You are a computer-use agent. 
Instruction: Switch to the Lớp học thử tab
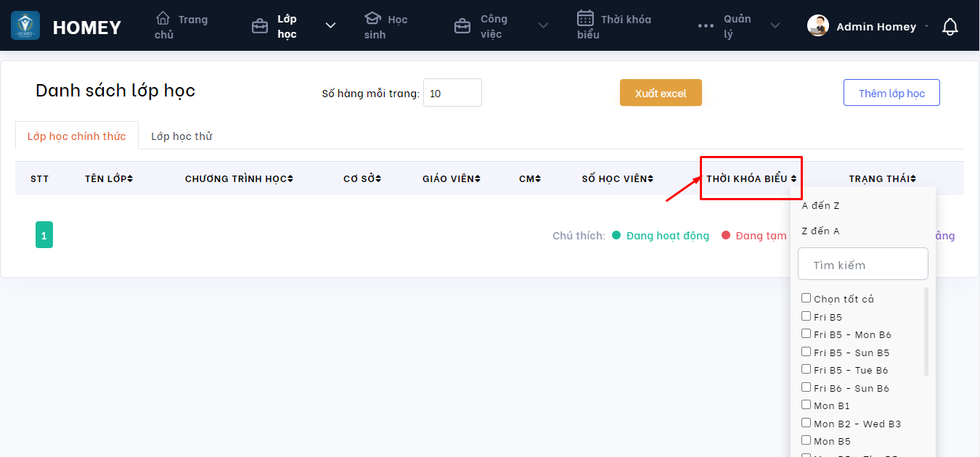(x=181, y=136)
